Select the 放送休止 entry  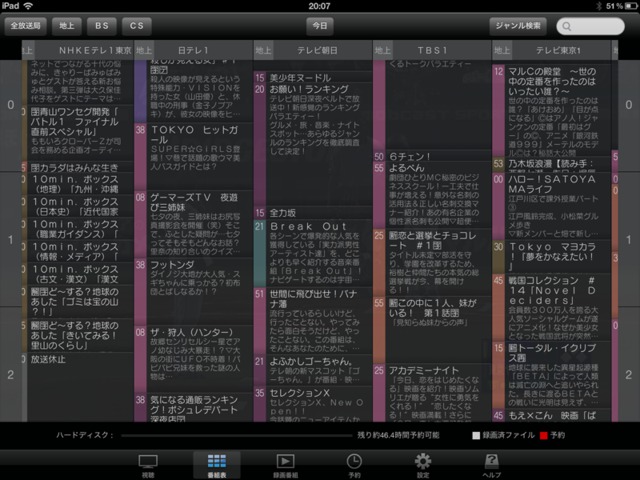78,387
